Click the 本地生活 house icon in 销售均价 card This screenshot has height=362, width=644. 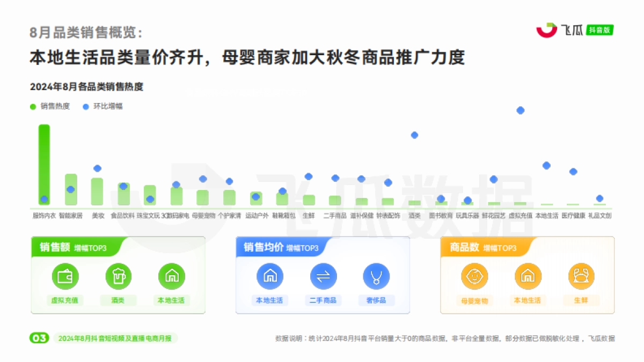click(270, 275)
